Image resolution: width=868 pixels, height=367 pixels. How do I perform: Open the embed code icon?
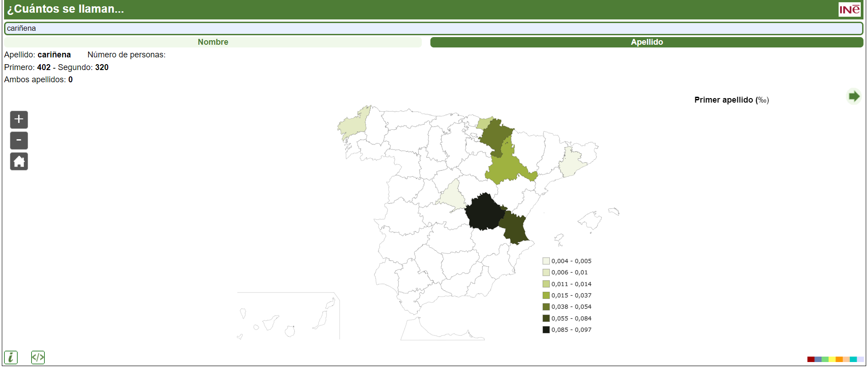coord(38,358)
